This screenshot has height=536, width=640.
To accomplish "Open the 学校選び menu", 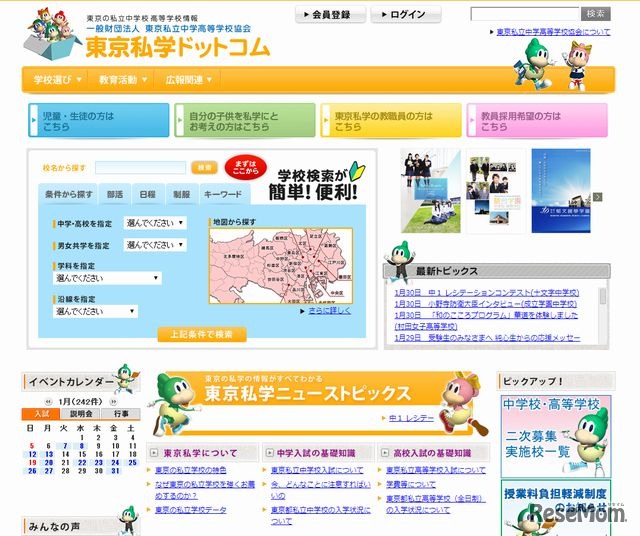I will 57,80.
